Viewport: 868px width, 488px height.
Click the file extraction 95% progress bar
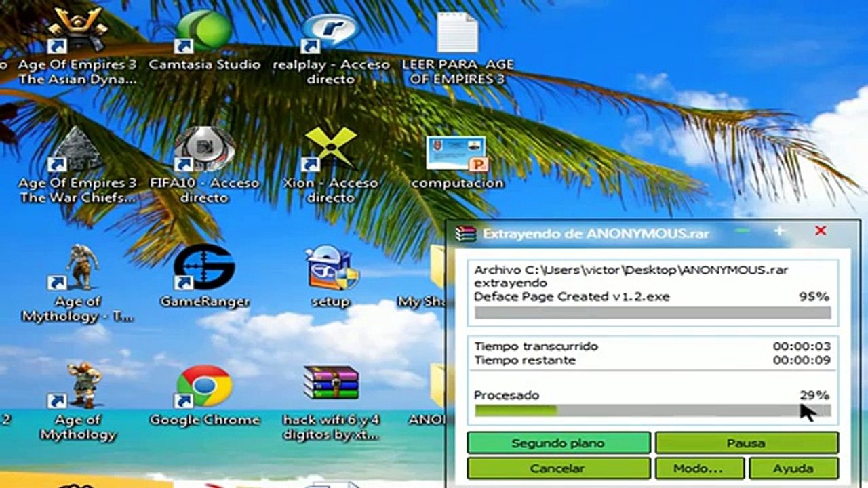coord(652,312)
